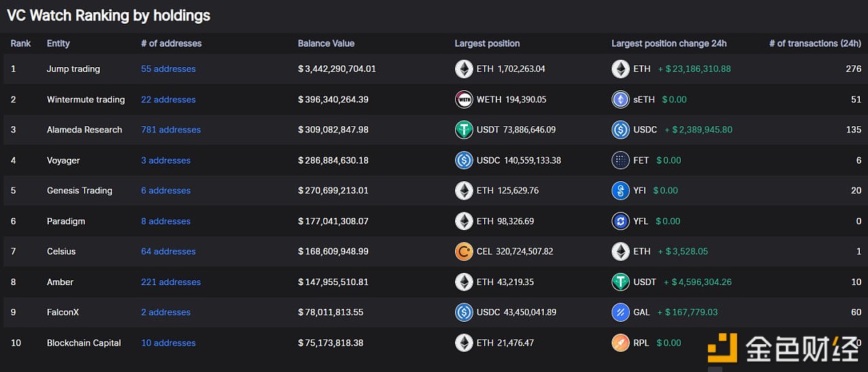Image resolution: width=868 pixels, height=372 pixels.
Task: Click the USDT icon in Amber's 24h change
Action: coord(620,282)
